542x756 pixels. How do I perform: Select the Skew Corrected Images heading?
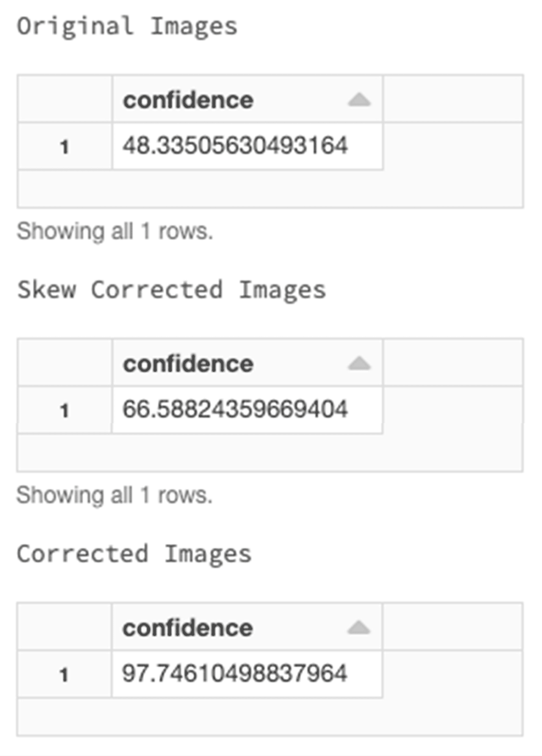[x=172, y=290]
